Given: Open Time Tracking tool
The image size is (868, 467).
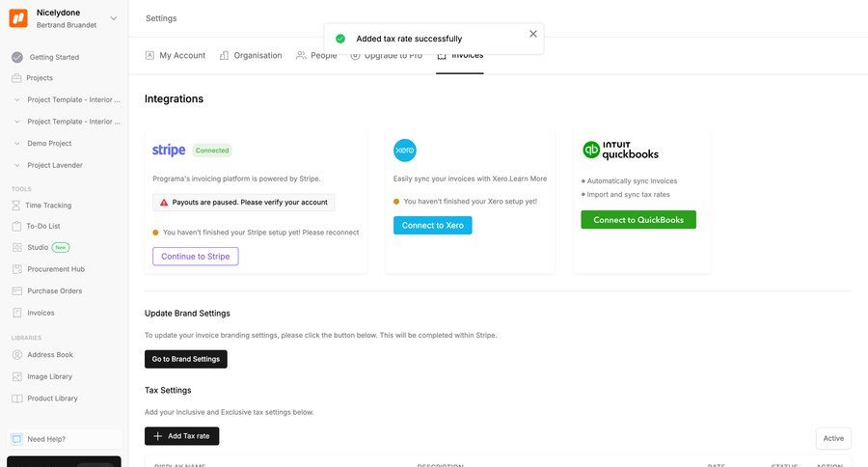Looking at the screenshot, I should pyautogui.click(x=48, y=206).
